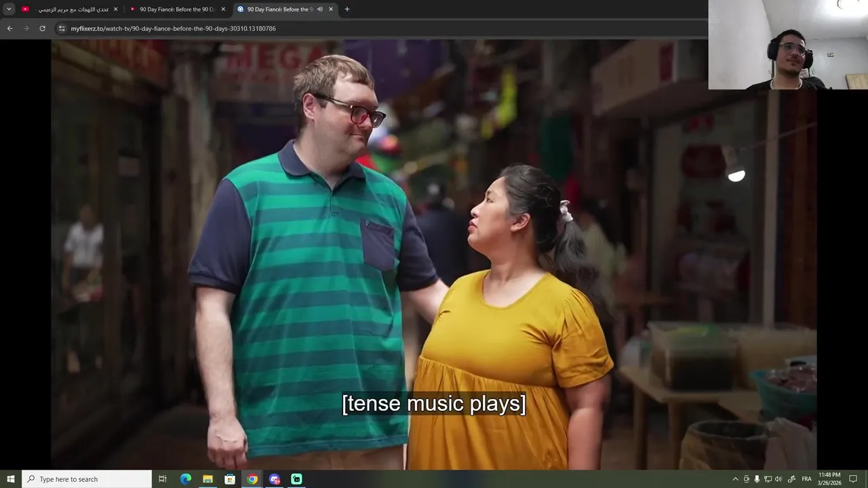The image size is (868, 488).
Task: Switch to Google Chrome in the taskbar
Action: [x=252, y=479]
